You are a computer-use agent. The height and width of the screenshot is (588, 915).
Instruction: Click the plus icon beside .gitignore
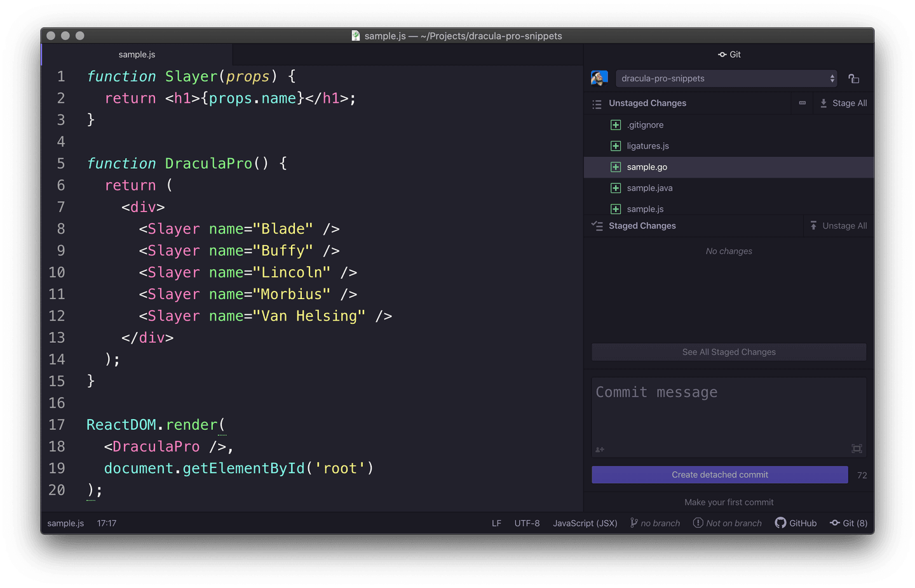tap(615, 124)
